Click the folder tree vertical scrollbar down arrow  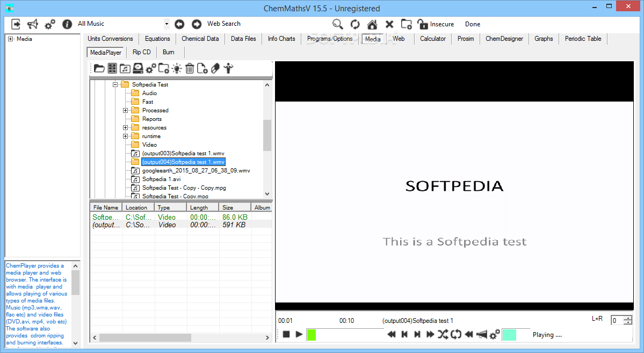pyautogui.click(x=267, y=193)
